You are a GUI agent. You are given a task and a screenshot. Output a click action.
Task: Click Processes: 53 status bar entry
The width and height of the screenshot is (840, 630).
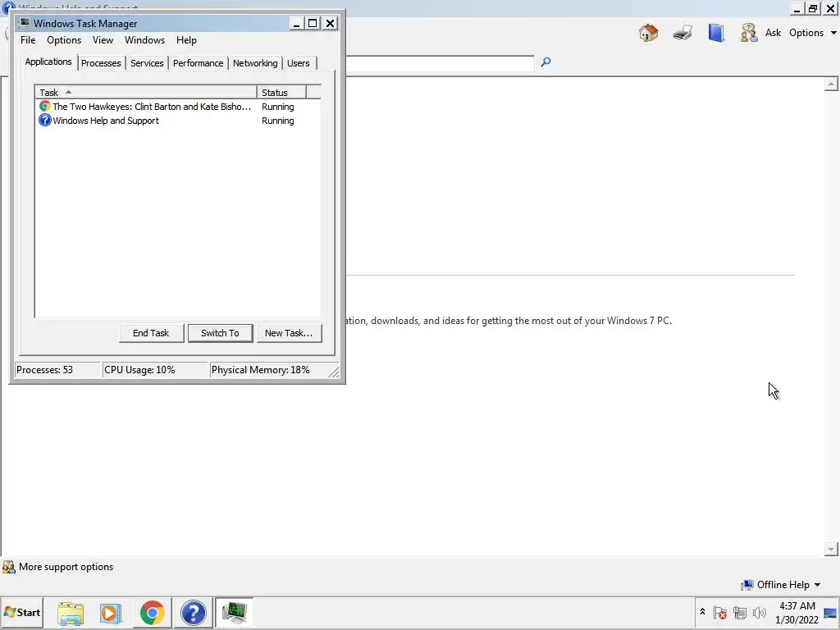pyautogui.click(x=57, y=370)
